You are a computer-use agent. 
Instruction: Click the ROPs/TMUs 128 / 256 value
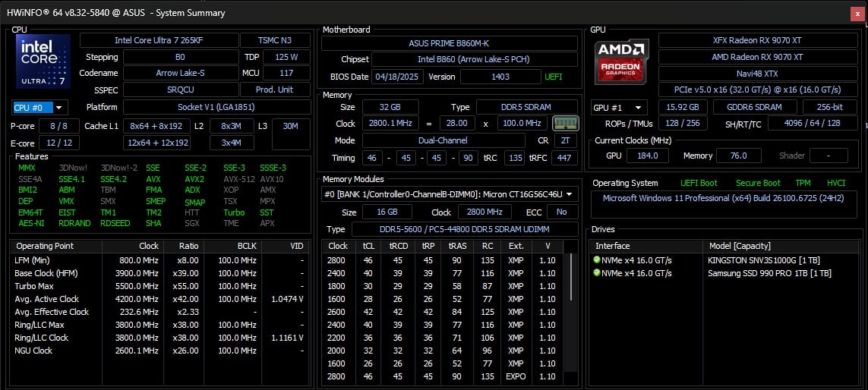683,124
